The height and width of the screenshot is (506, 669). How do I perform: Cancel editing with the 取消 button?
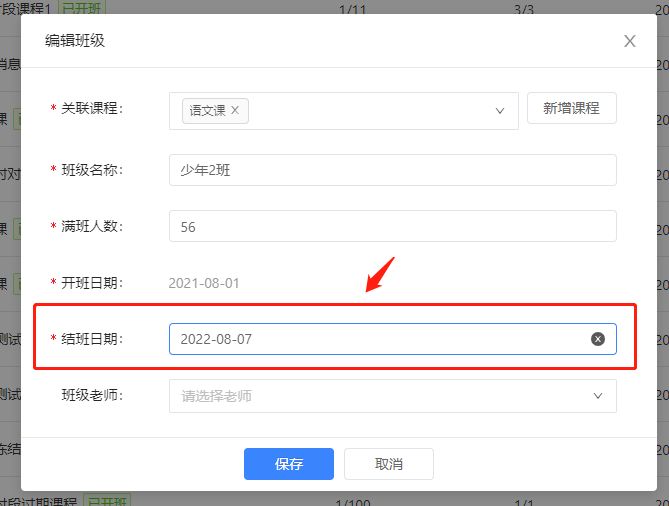pos(389,464)
